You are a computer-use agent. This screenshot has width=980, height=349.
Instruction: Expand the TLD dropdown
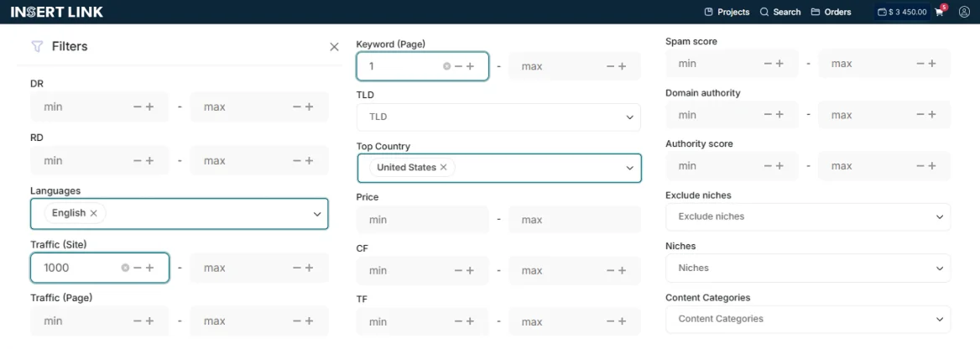click(x=630, y=117)
